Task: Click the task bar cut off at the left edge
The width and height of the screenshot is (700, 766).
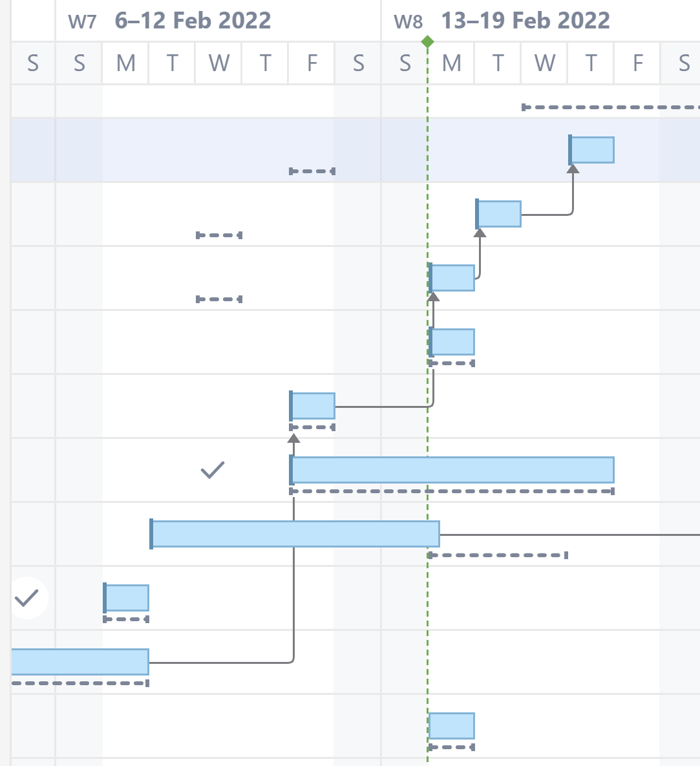Action: click(80, 662)
